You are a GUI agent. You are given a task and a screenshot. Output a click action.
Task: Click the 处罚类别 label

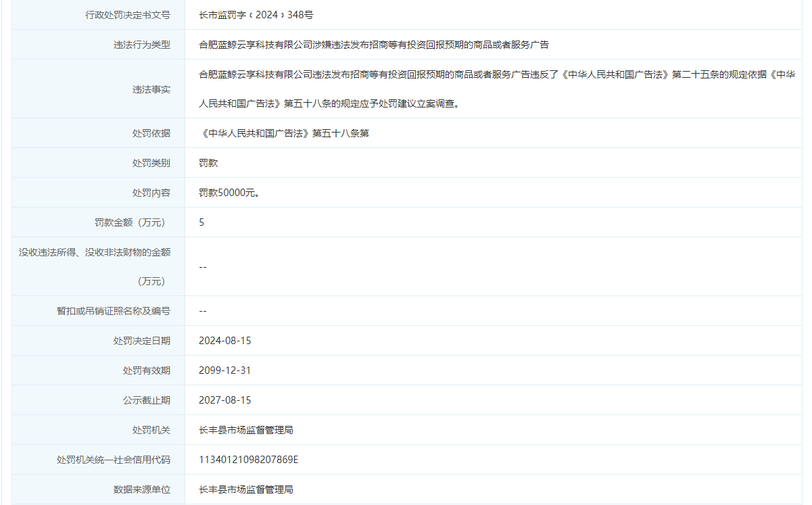(x=151, y=163)
